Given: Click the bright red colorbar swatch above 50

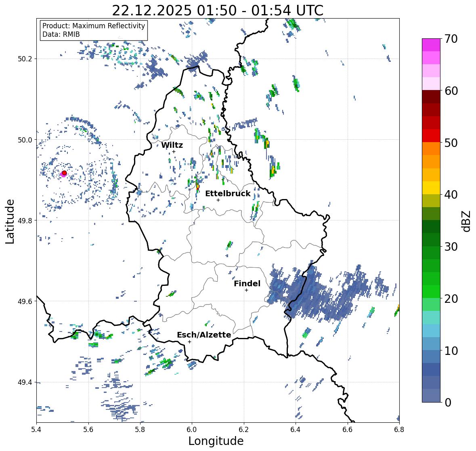Looking at the screenshot, I should point(431,136).
